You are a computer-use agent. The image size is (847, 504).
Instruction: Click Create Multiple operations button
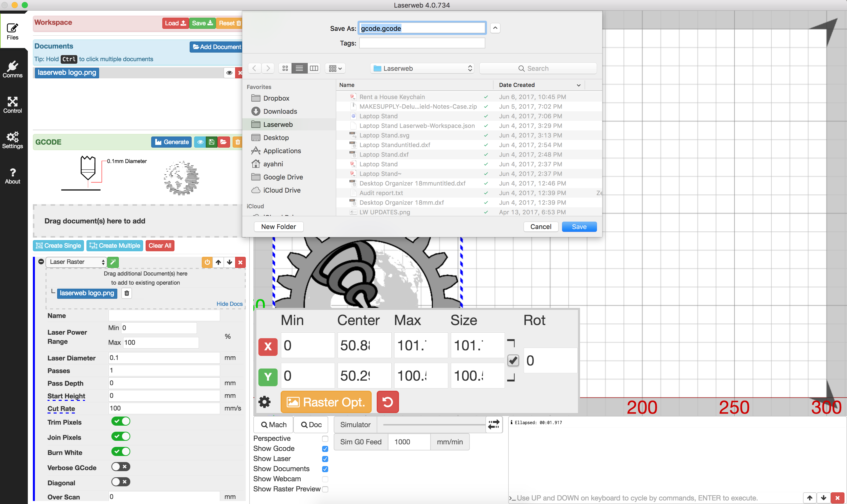click(x=115, y=245)
